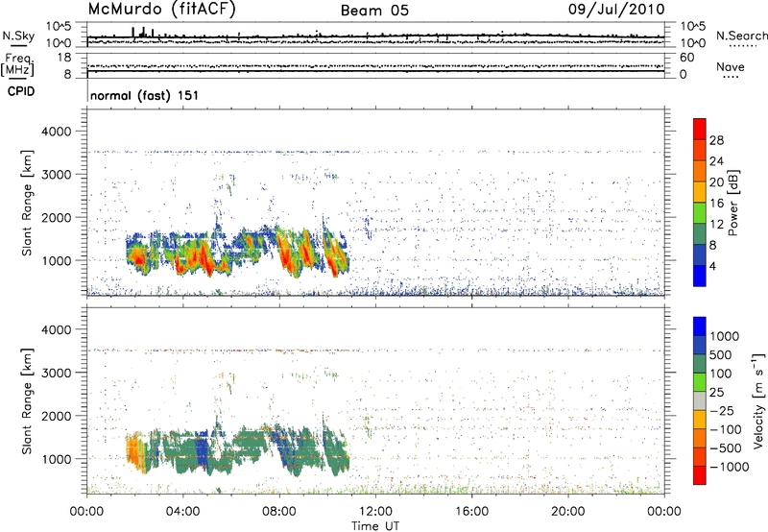Click the date 09/Jul/2010 label

point(616,10)
